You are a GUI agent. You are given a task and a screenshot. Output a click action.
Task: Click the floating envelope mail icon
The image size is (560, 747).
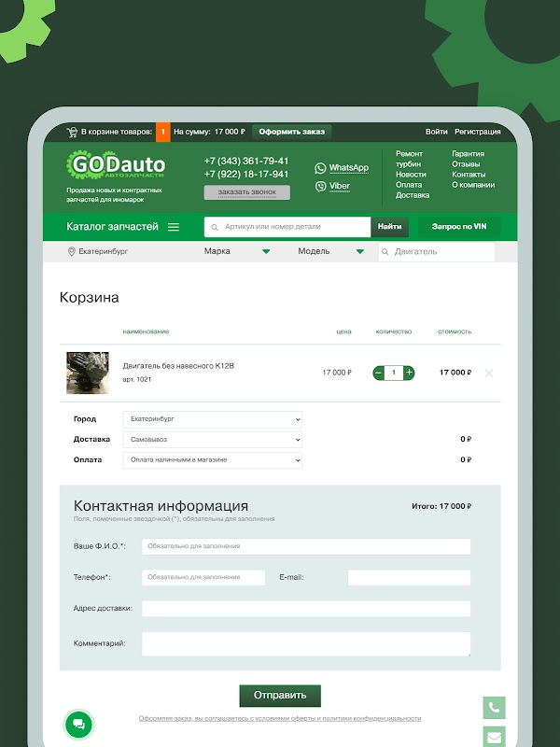495,737
